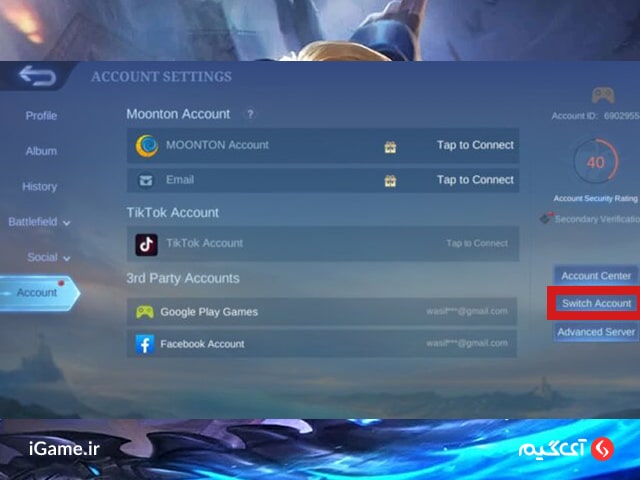Tap to Connect the MOONTON Account
The width and height of the screenshot is (640, 480).
(x=475, y=145)
